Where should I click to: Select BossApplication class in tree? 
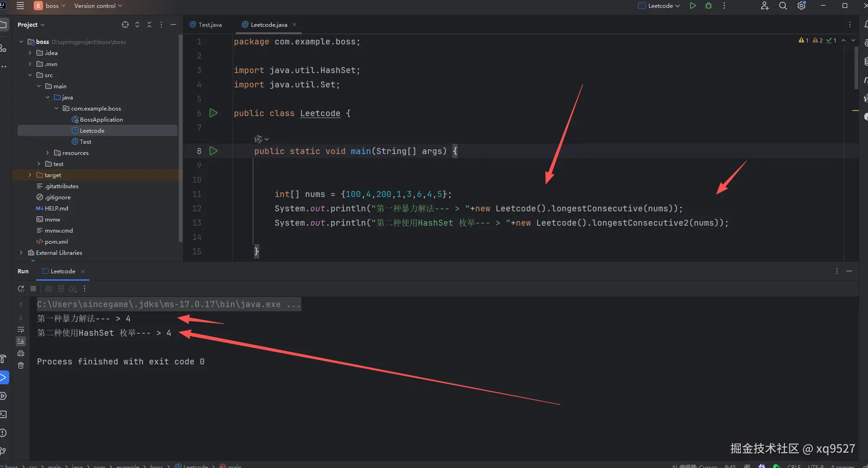coord(98,119)
